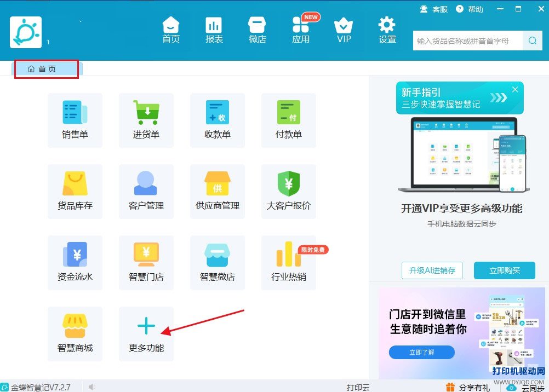The width and height of the screenshot is (549, 392).
Task: Open 智慧商城 smart mall
Action: [75, 333]
